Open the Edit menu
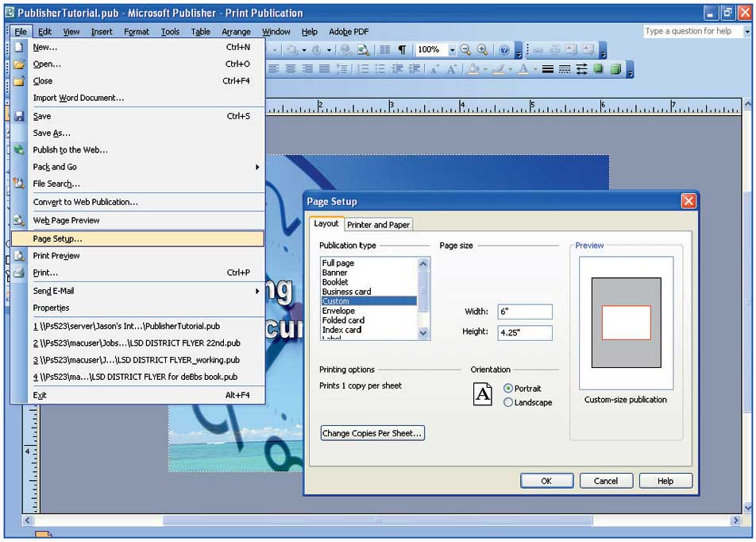 (x=44, y=32)
